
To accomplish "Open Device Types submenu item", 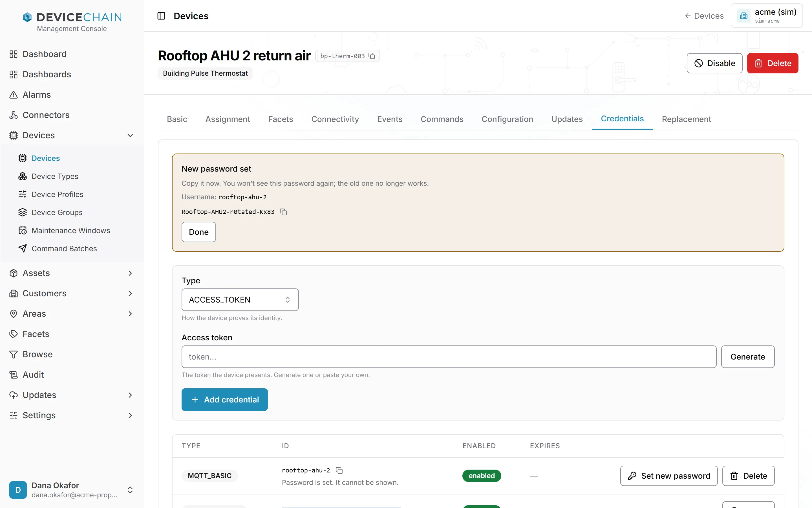I will click(x=55, y=176).
